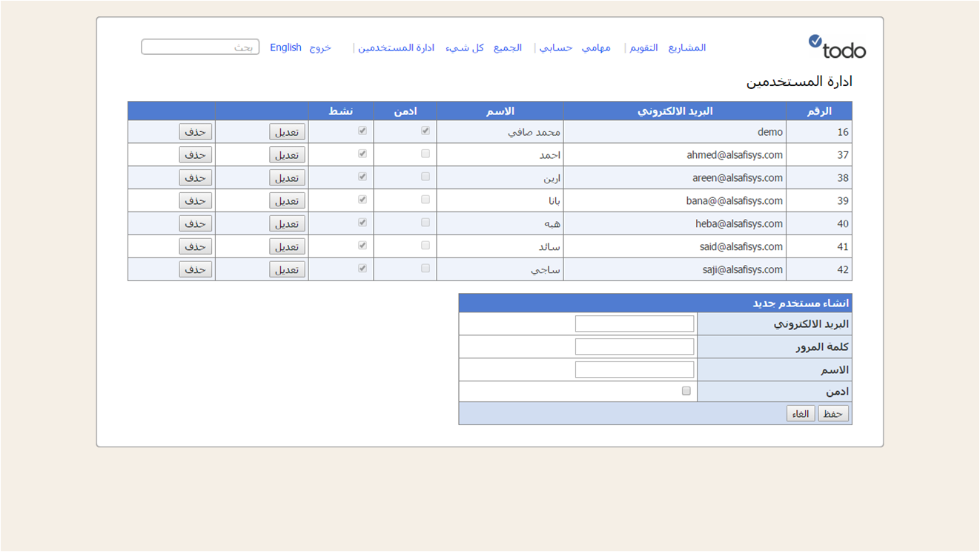Go to مهامي (My tasks) link
The height and width of the screenshot is (552, 980).
tap(596, 47)
